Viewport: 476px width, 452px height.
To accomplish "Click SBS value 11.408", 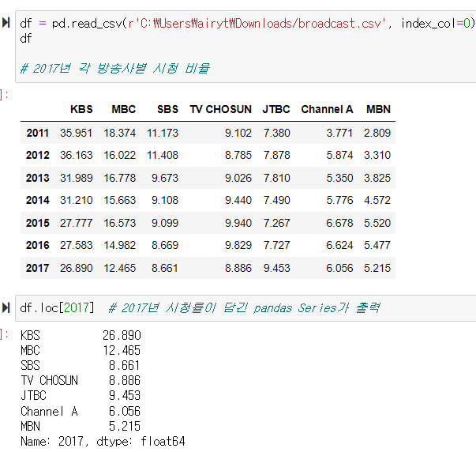I will coord(163,155).
